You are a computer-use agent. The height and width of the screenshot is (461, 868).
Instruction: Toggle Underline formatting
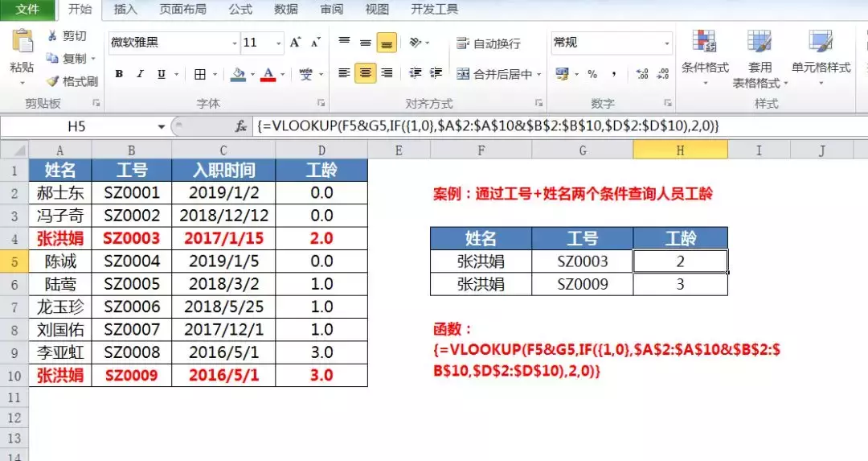tap(161, 74)
